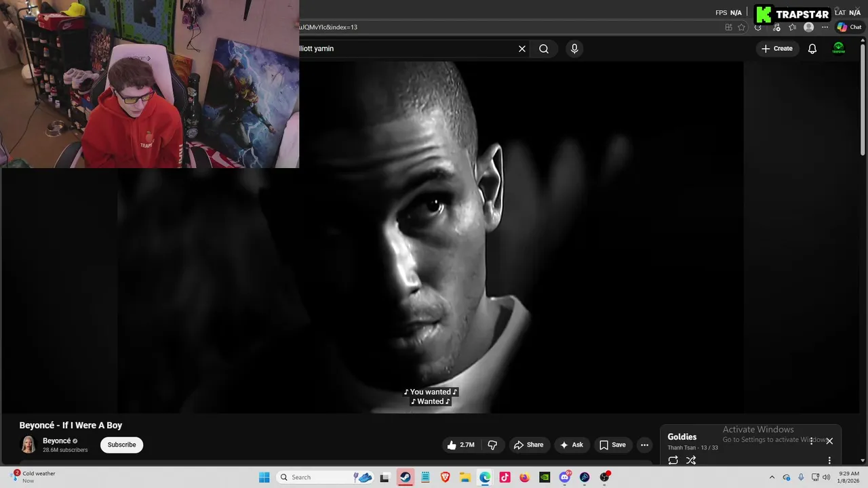Open the browser split screen icon

point(728,27)
